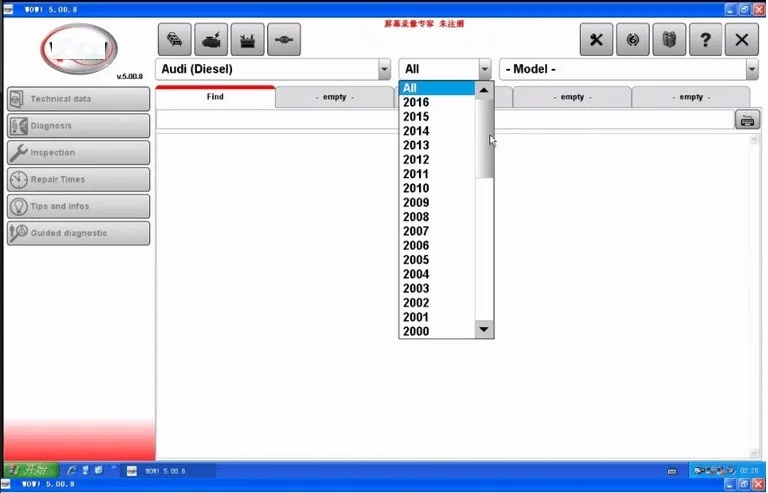This screenshot has width=768, height=493.
Task: Open Tips and infos section
Action: coord(78,207)
